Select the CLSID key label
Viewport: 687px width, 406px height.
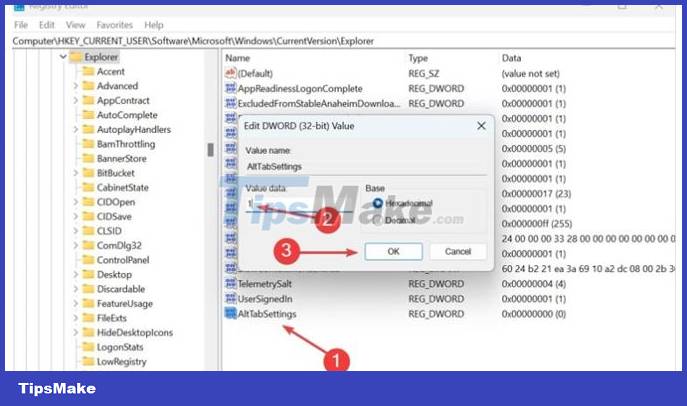coord(109,231)
